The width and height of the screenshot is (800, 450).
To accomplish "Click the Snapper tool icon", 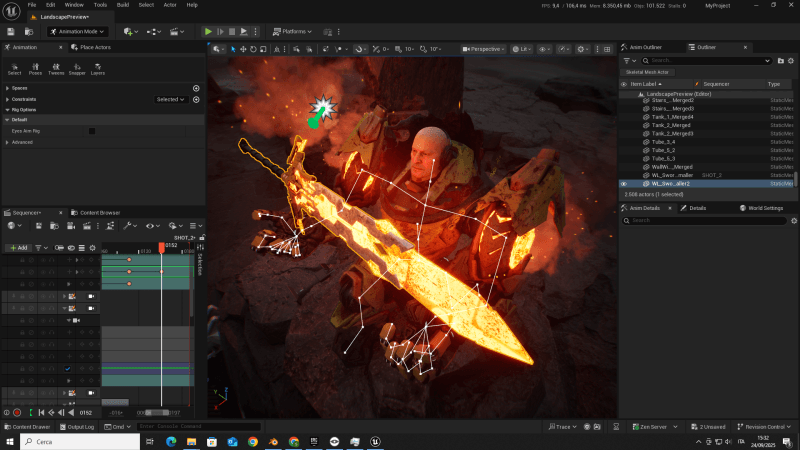I will pyautogui.click(x=77, y=69).
